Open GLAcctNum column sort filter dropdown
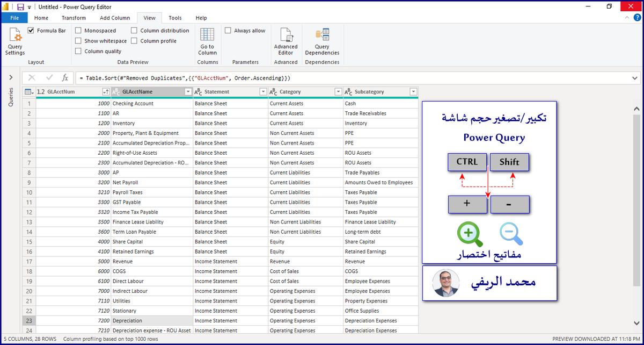The image size is (644, 345). point(106,92)
